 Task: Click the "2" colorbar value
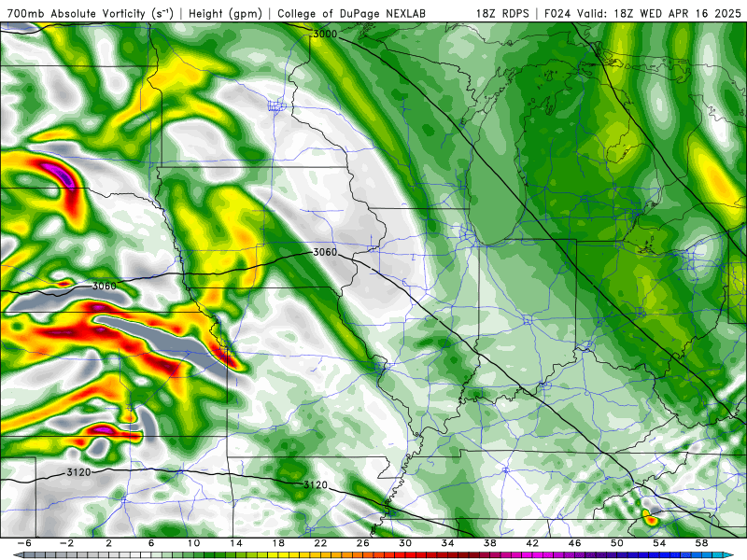(x=109, y=543)
